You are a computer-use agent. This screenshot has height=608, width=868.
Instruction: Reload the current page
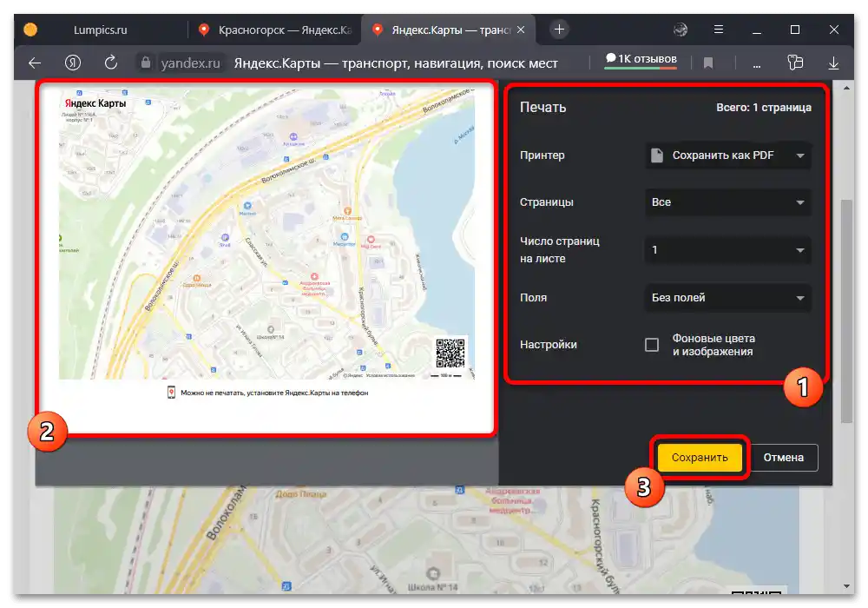tap(110, 63)
